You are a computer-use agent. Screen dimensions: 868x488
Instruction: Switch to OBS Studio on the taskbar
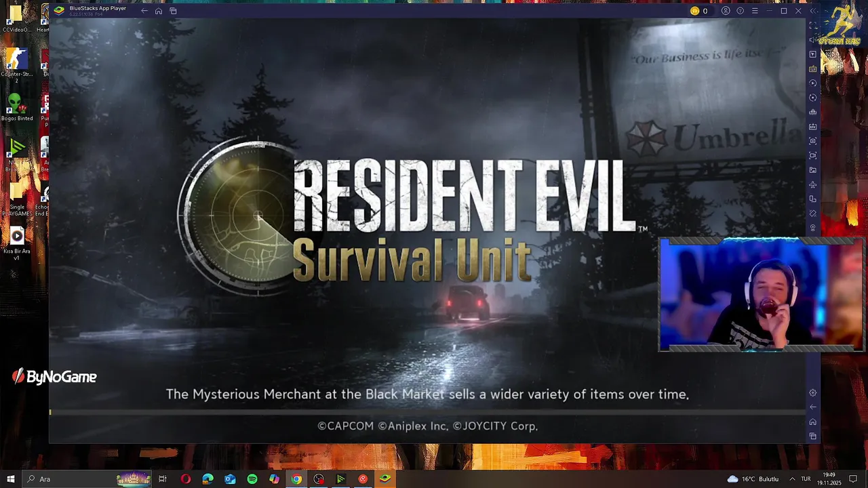[319, 479]
